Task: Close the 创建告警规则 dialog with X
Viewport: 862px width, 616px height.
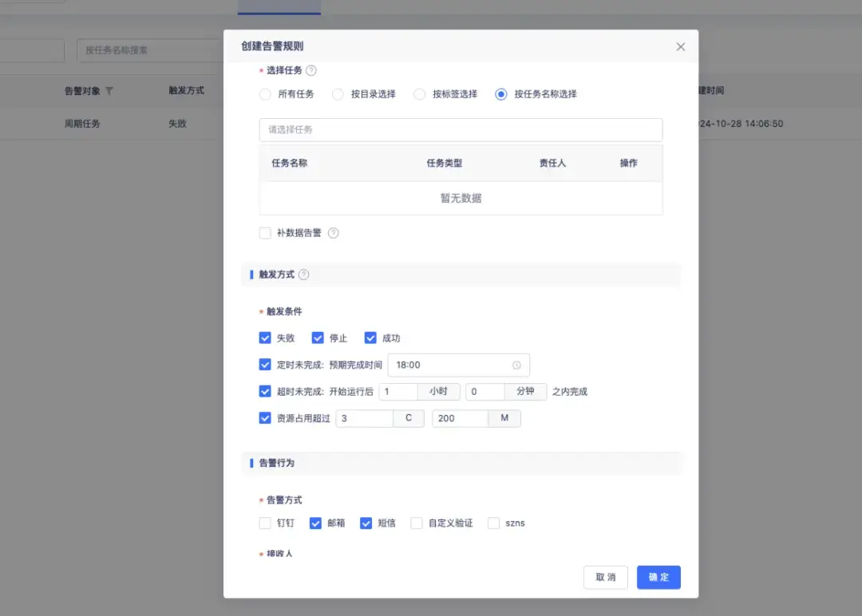Action: point(681,47)
